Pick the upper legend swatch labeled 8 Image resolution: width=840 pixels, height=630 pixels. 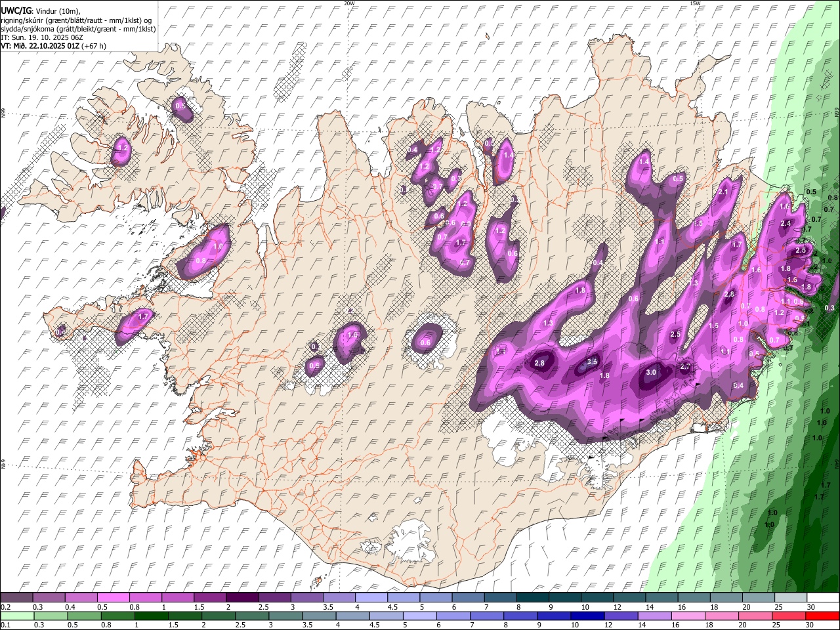coord(533,597)
